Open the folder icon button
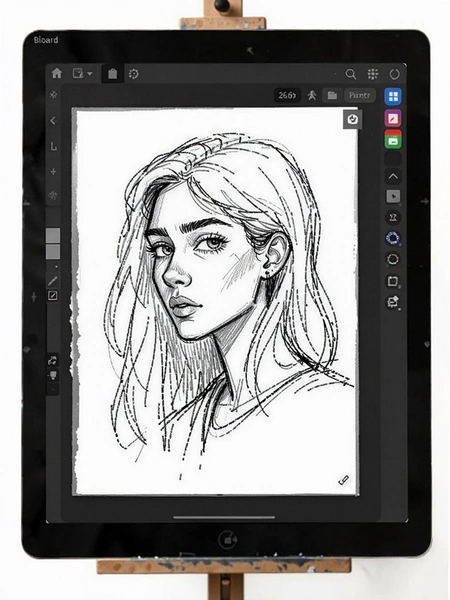The image size is (450, 600). (332, 95)
